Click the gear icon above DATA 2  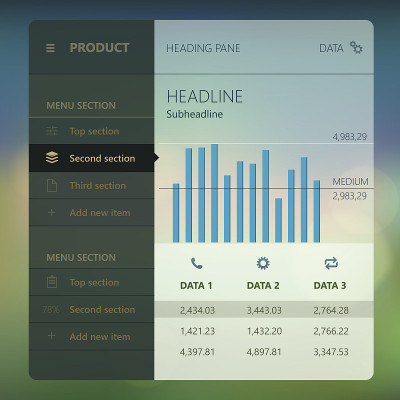point(263,263)
